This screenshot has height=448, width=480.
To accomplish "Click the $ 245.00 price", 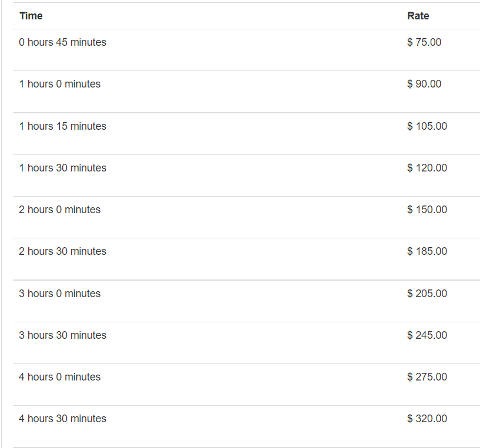I will coord(427,335).
